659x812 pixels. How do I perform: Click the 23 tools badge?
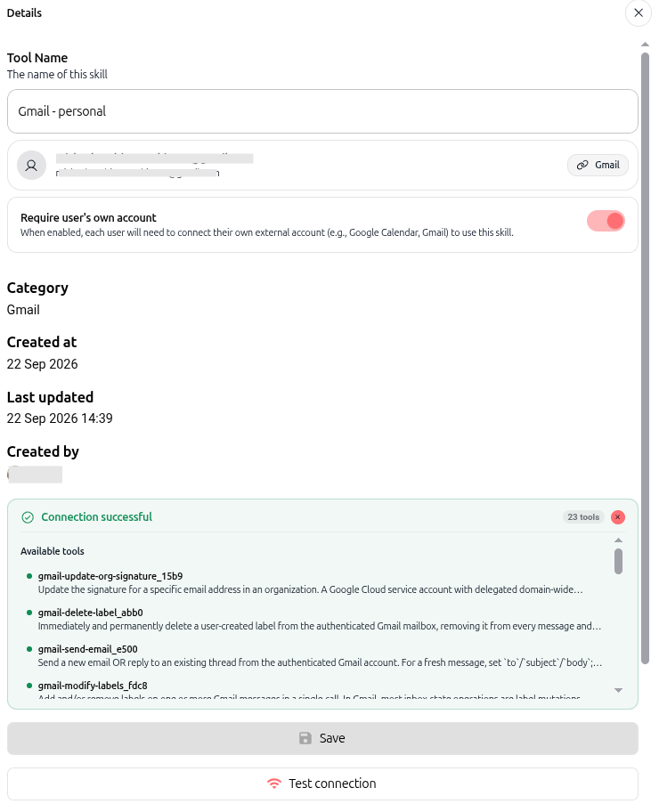pos(583,516)
